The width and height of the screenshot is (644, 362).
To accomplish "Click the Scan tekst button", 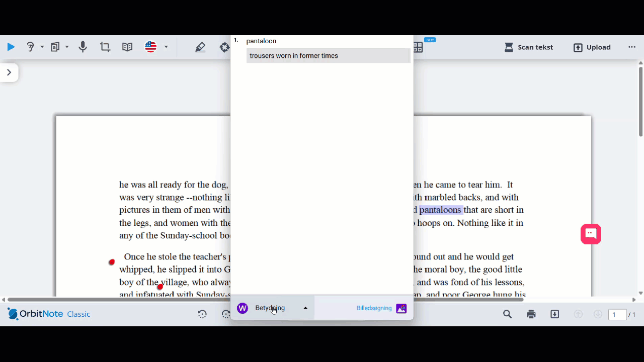I will (x=529, y=47).
